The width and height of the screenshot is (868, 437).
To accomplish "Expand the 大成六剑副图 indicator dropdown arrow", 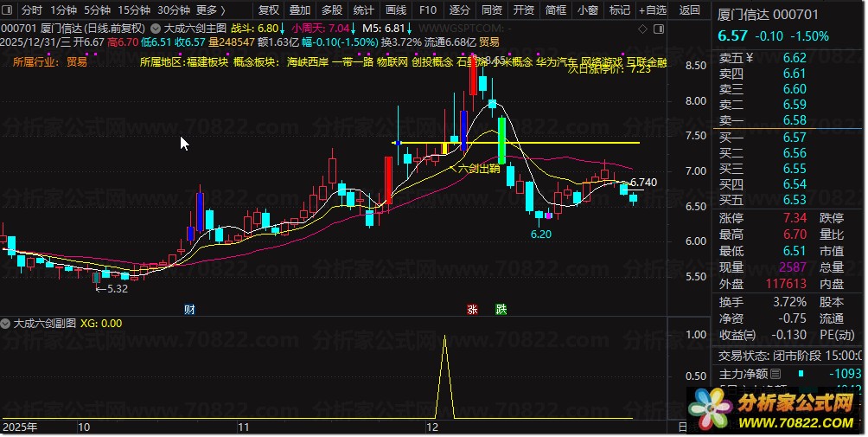I will [x=5, y=324].
